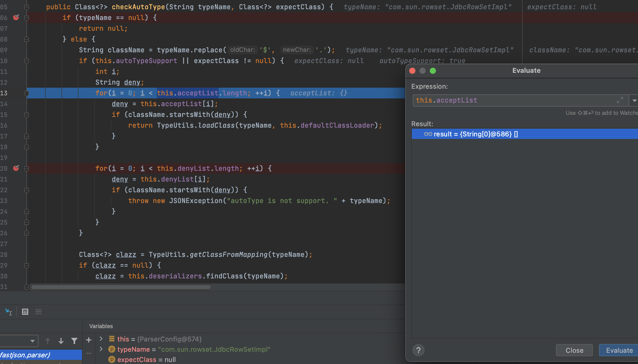Click the plus icon to add a new watch
This screenshot has width=638, height=364.
[x=89, y=340]
